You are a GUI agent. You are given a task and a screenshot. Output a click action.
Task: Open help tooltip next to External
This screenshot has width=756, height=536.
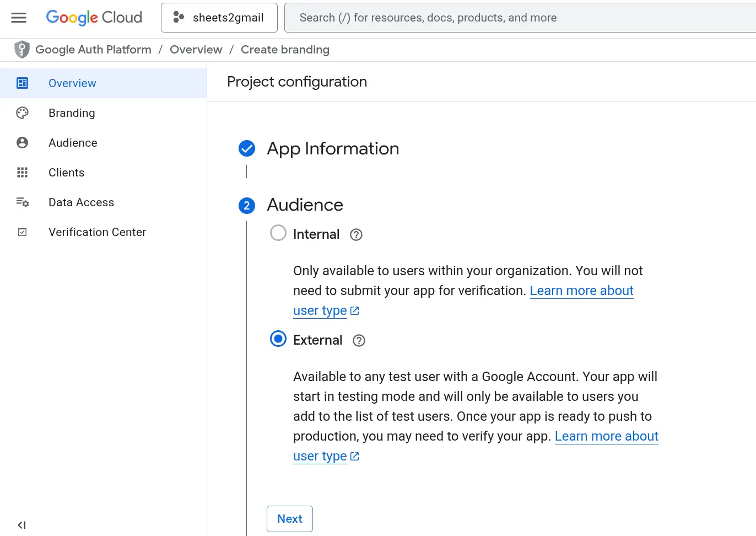[359, 341]
